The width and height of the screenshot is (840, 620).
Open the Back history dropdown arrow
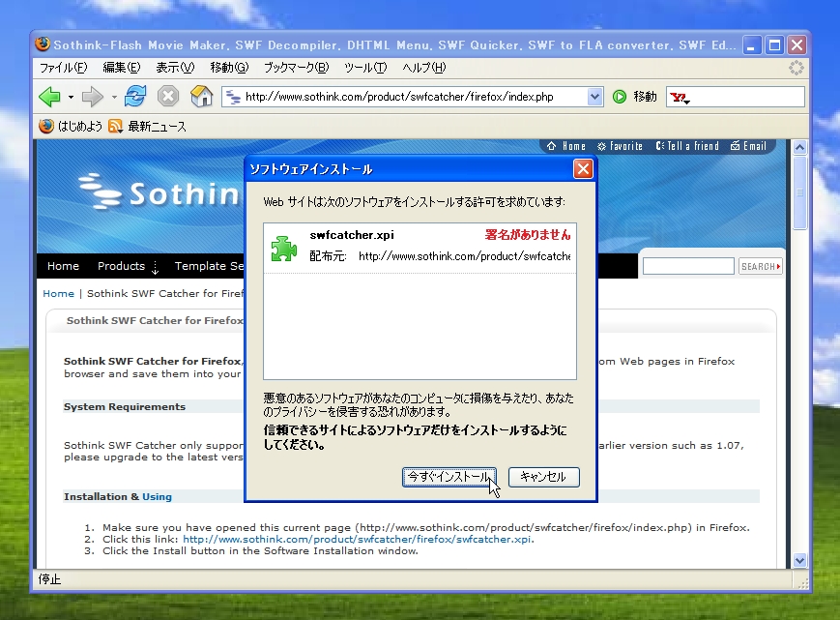(x=71, y=97)
